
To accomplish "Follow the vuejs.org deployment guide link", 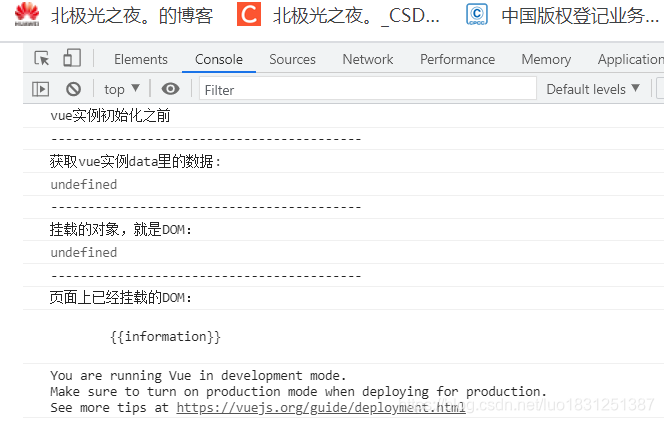I will pyautogui.click(x=321, y=407).
